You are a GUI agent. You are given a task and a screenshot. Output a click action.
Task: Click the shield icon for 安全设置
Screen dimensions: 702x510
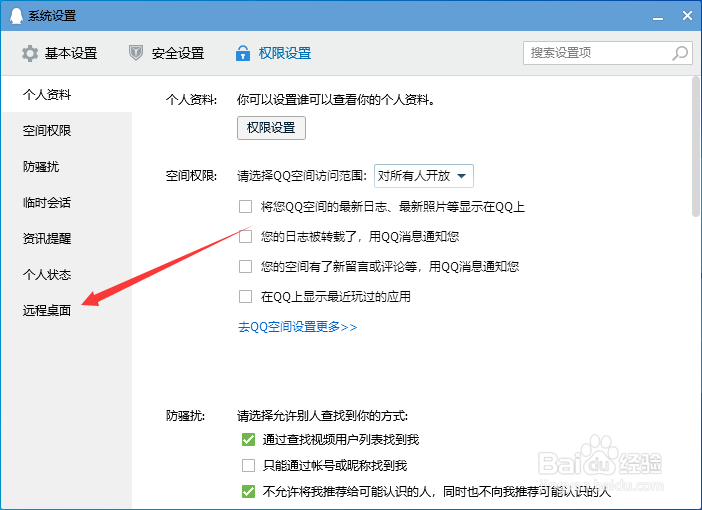[x=136, y=53]
